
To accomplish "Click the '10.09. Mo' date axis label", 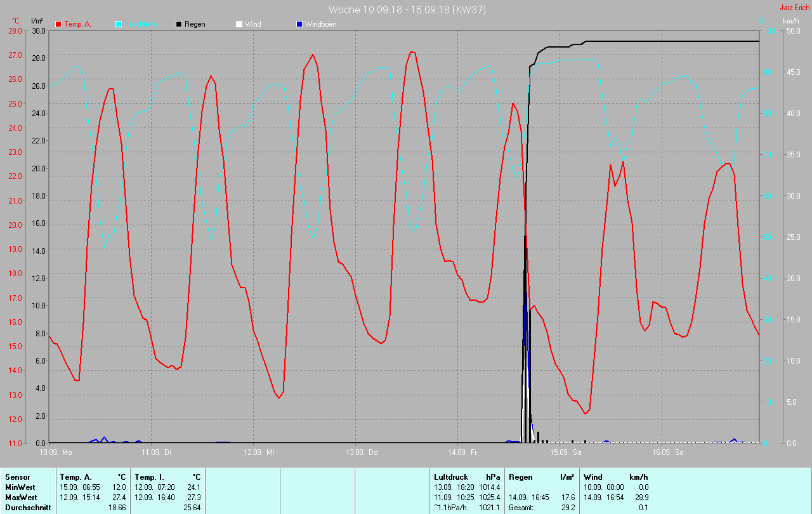I will (56, 452).
